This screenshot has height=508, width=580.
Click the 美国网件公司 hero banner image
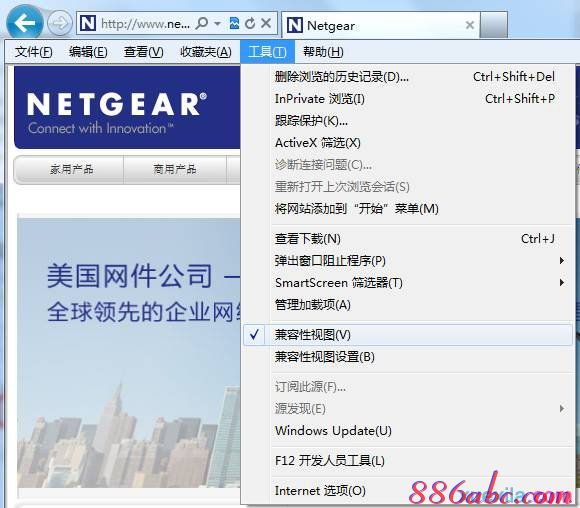click(129, 353)
